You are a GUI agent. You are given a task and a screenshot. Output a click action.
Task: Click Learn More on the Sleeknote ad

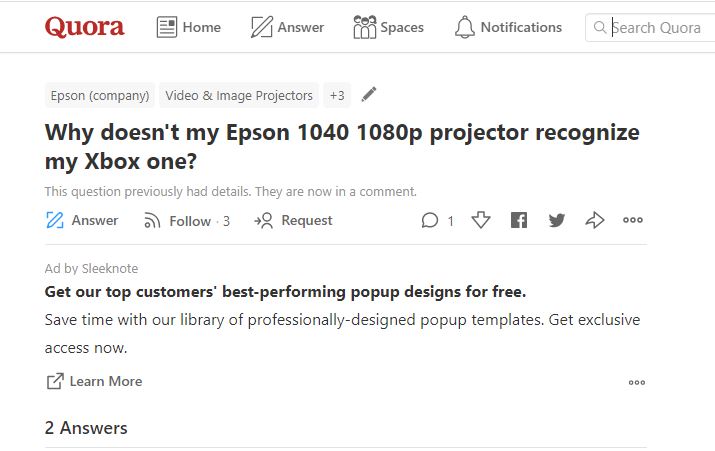point(94,381)
